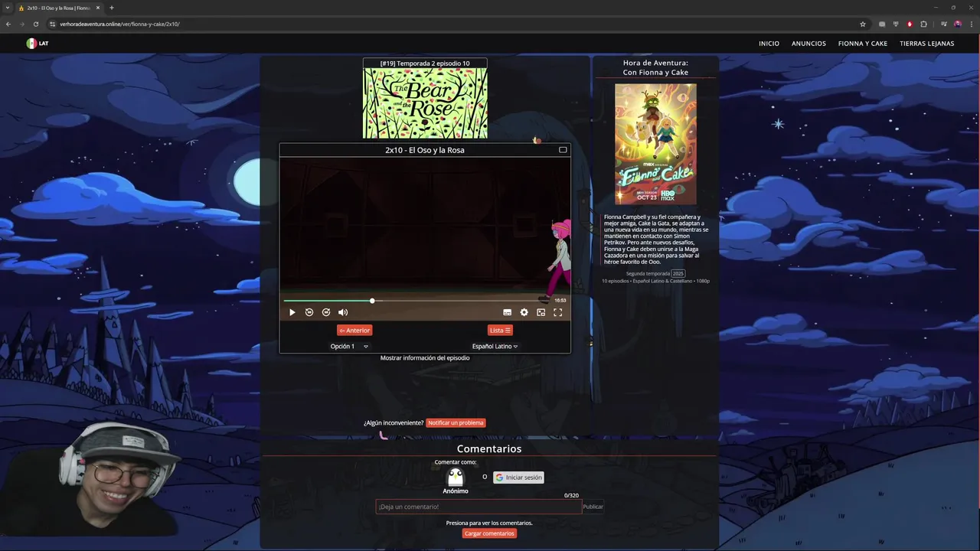Click The Bear and the Rose thumbnail
Image resolution: width=980 pixels, height=551 pixels.
point(425,103)
